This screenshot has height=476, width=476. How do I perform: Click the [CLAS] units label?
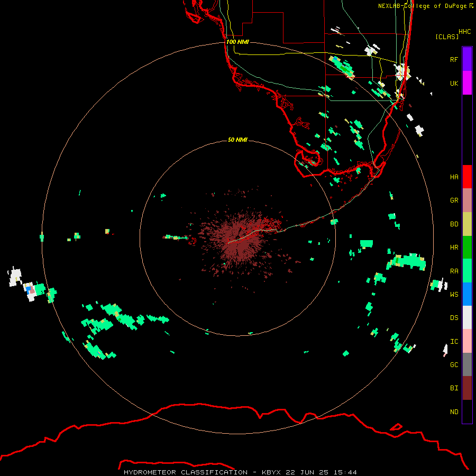pos(447,36)
